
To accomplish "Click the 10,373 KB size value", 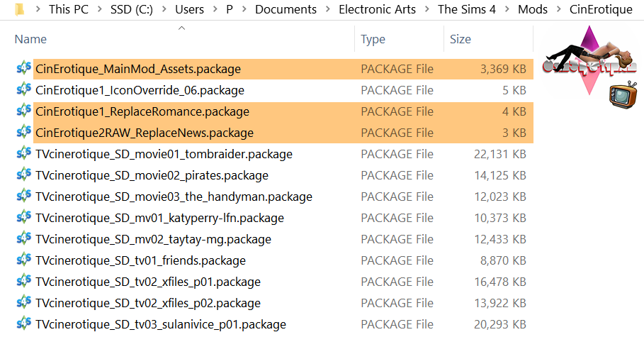I will [500, 218].
